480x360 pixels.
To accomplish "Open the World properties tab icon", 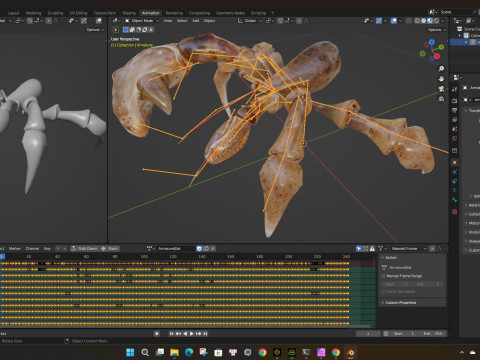I will [x=455, y=138].
